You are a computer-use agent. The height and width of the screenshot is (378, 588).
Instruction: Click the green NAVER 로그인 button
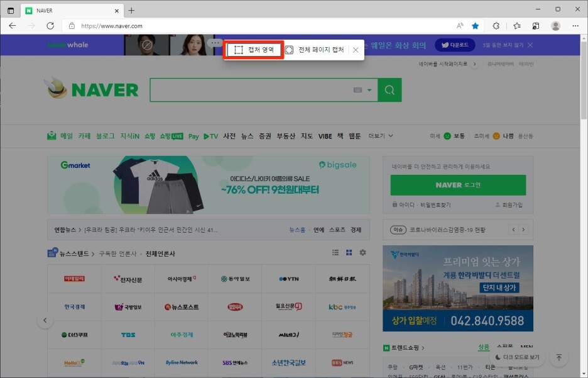(x=458, y=185)
